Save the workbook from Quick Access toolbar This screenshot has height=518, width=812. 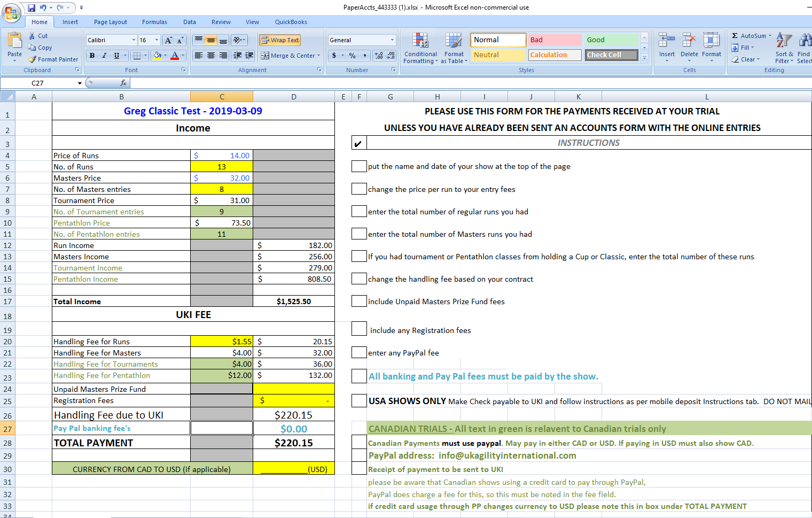32,7
